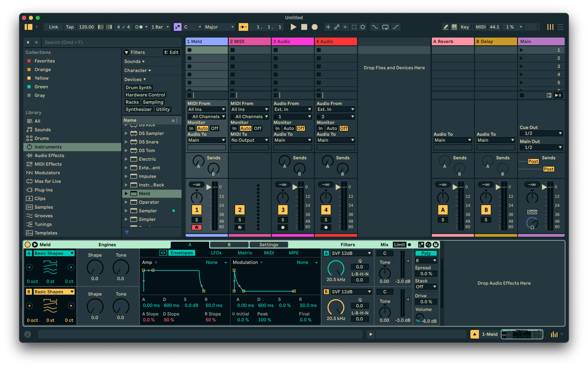Toggle the Loop switch in control bar
The image size is (588, 368).
385,27
